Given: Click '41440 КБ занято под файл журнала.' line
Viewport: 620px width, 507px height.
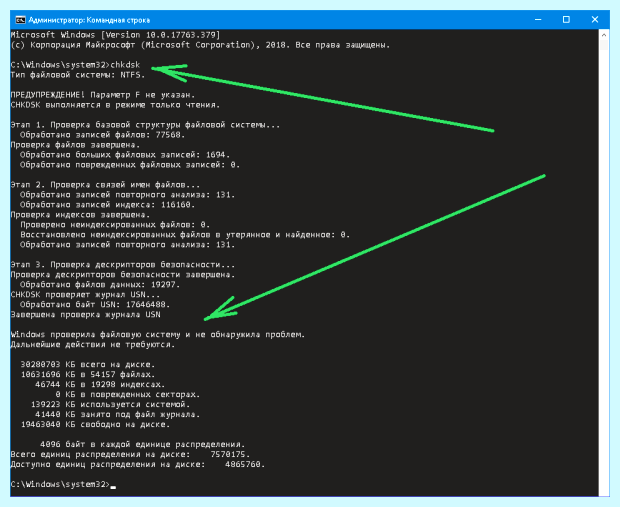Looking at the screenshot, I should point(117,414).
